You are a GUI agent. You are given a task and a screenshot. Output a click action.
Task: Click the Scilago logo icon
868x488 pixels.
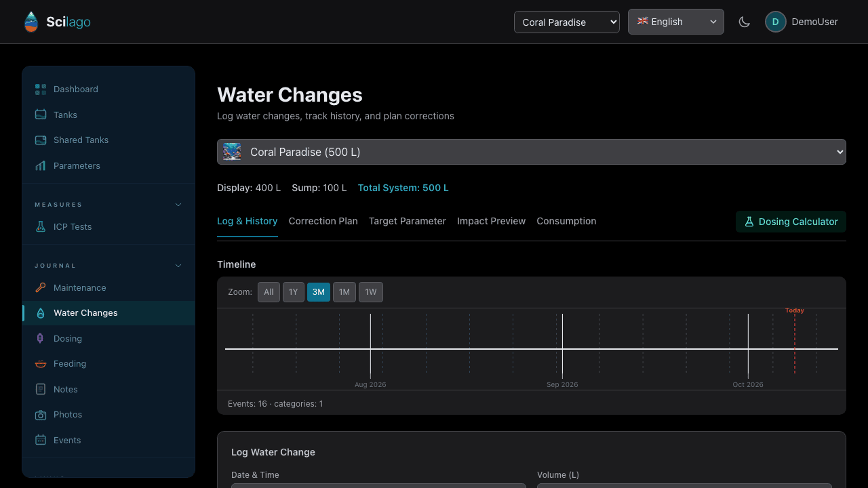pos(31,22)
